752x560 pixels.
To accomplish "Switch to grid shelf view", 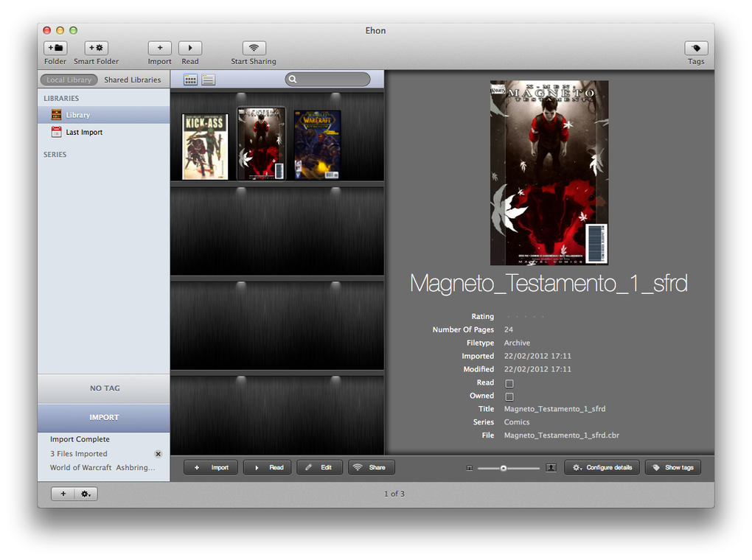I will pyautogui.click(x=190, y=80).
